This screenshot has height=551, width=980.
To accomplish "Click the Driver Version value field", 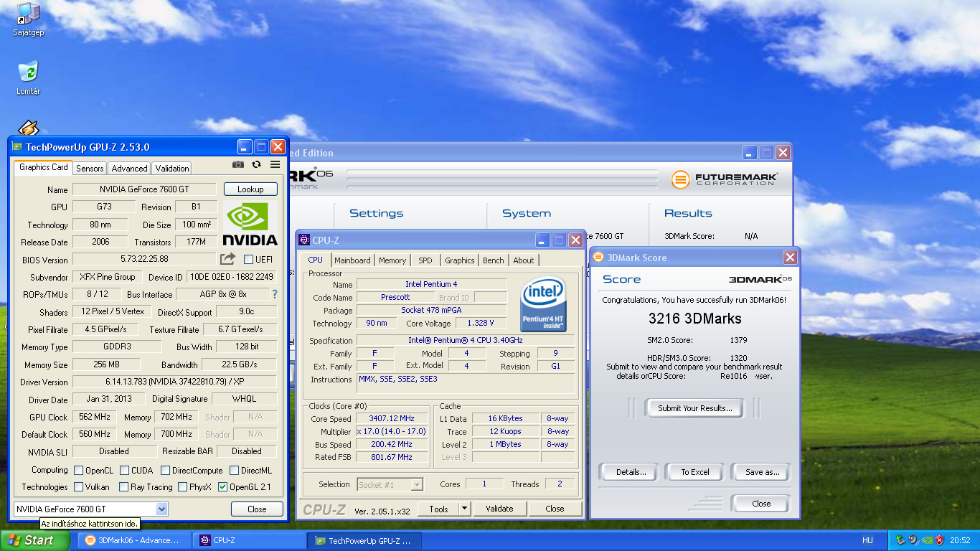I will 174,382.
